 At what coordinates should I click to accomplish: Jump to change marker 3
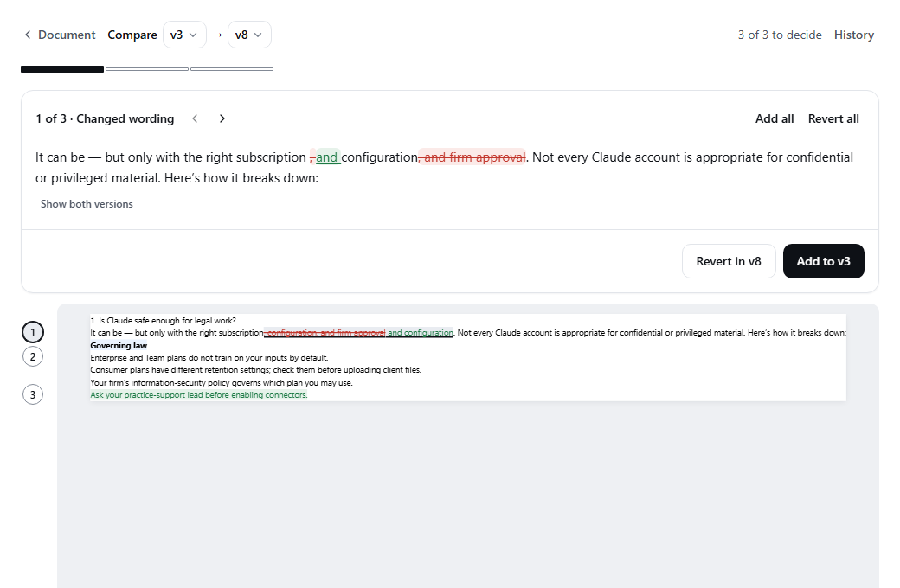click(33, 394)
